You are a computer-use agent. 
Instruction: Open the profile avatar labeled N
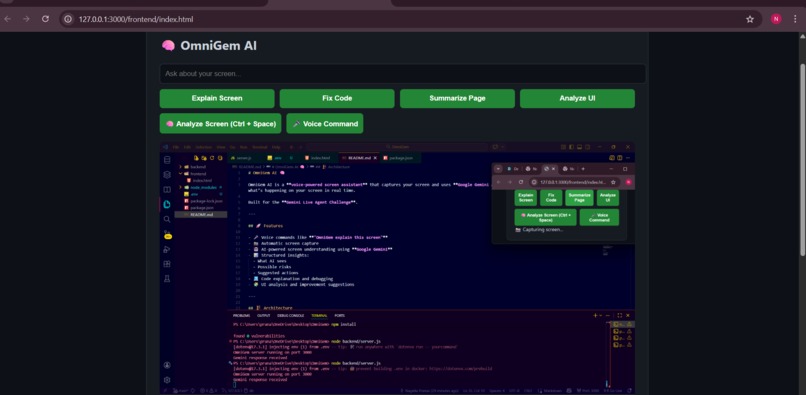click(776, 19)
